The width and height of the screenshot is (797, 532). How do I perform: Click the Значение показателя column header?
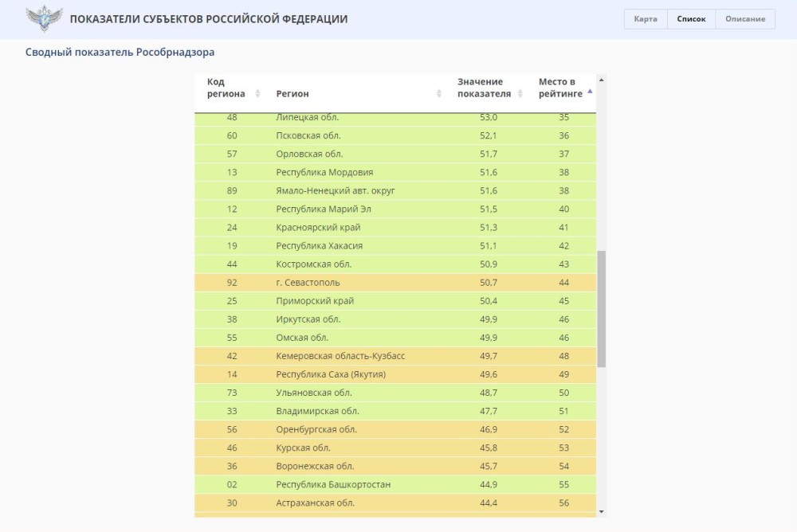click(x=484, y=88)
